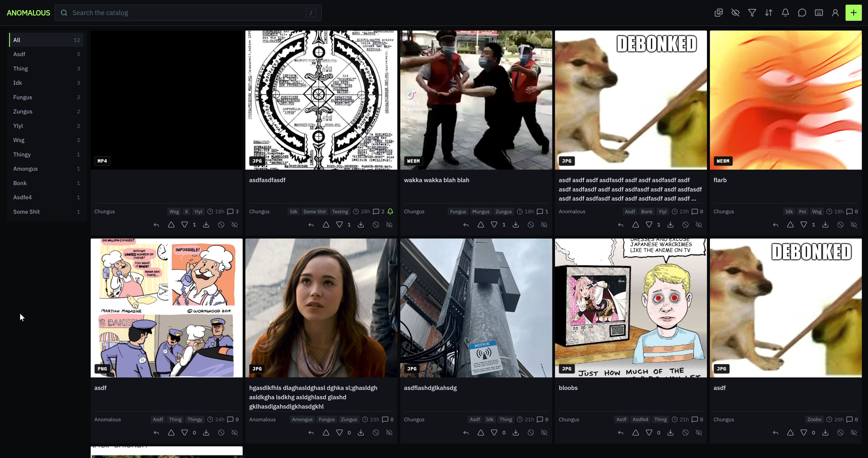Upvote the asdfasdfasdf thread
This screenshot has height=458, width=868.
pos(326,225)
